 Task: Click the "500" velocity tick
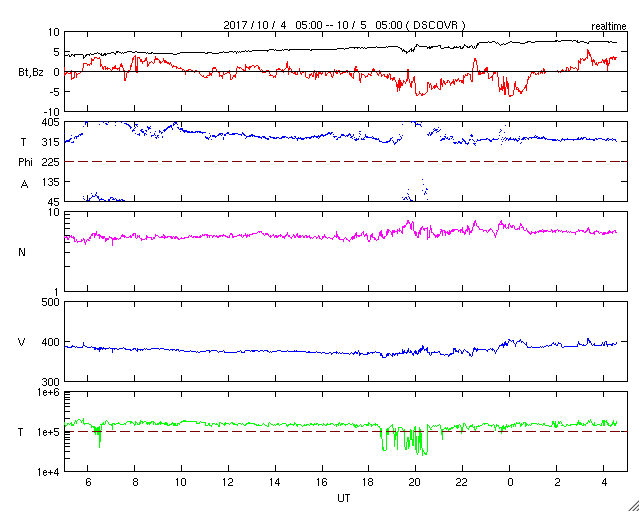click(x=51, y=302)
